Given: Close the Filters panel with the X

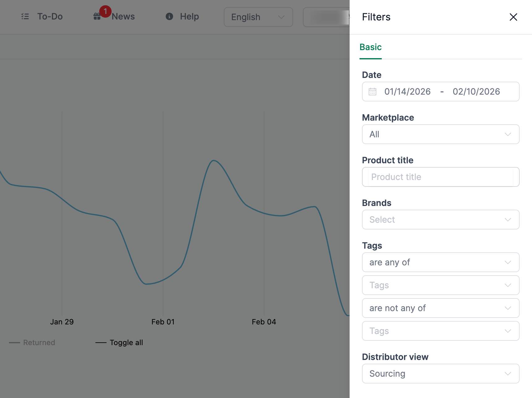Looking at the screenshot, I should [513, 17].
